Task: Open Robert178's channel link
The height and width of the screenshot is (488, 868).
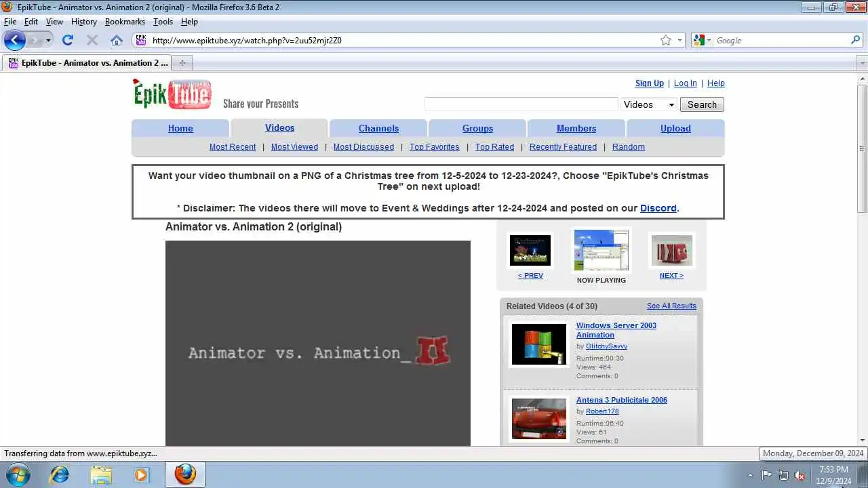Action: (x=602, y=411)
